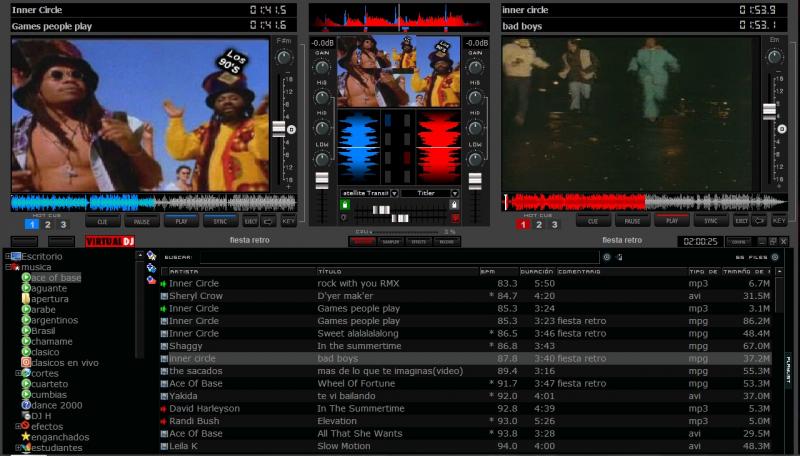Click green icon of rock with you RMX row
This screenshot has height=456, width=800.
click(164, 284)
